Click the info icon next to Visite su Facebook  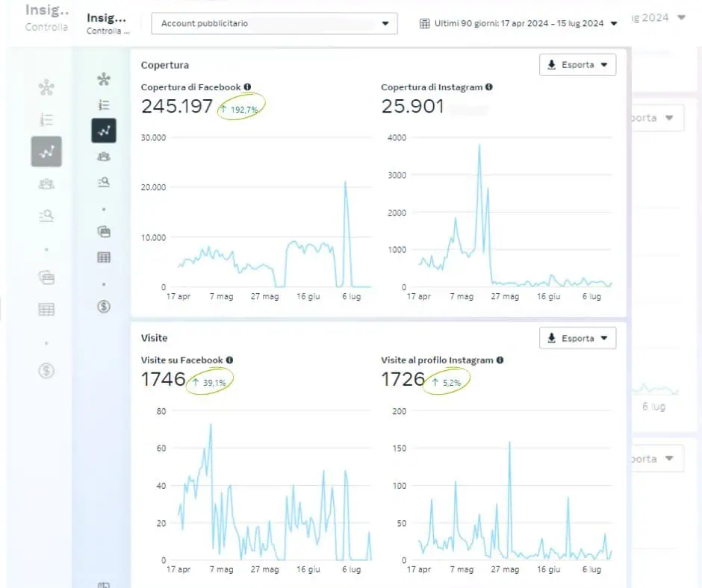pos(230,360)
